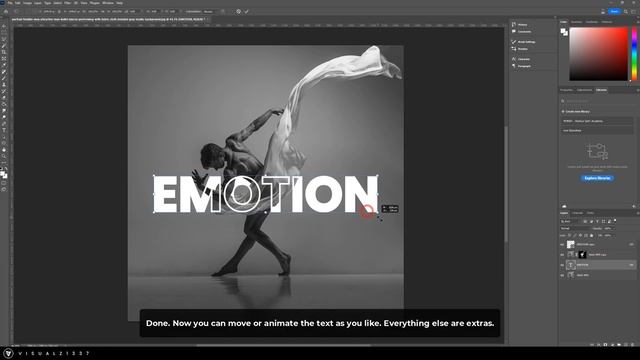This screenshot has height=360, width=640.
Task: Select the Hand tool
Action: pos(4,150)
